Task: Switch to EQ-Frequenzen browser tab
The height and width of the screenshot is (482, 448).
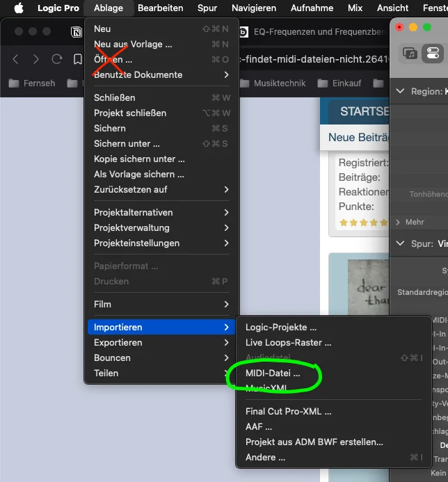Action: pyautogui.click(x=314, y=32)
